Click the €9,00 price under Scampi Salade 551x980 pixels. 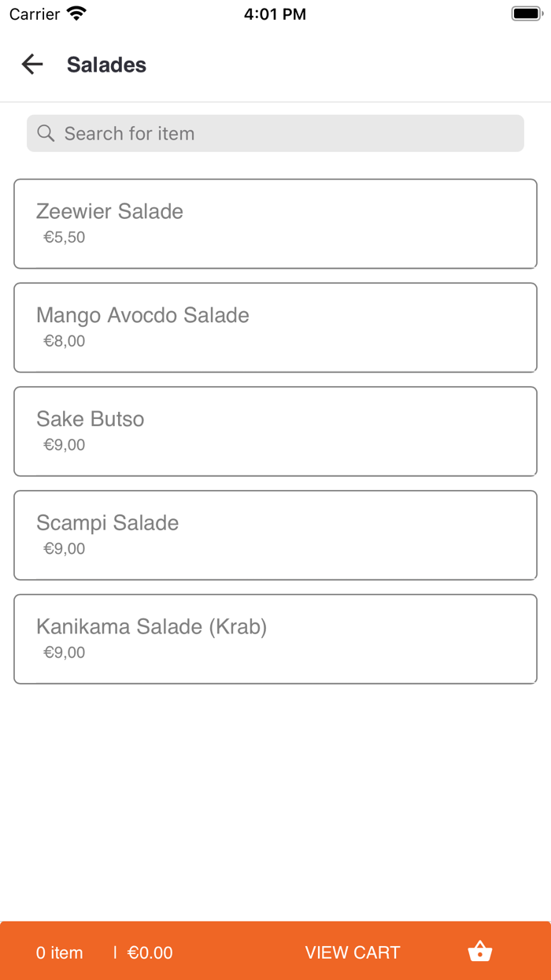click(64, 548)
